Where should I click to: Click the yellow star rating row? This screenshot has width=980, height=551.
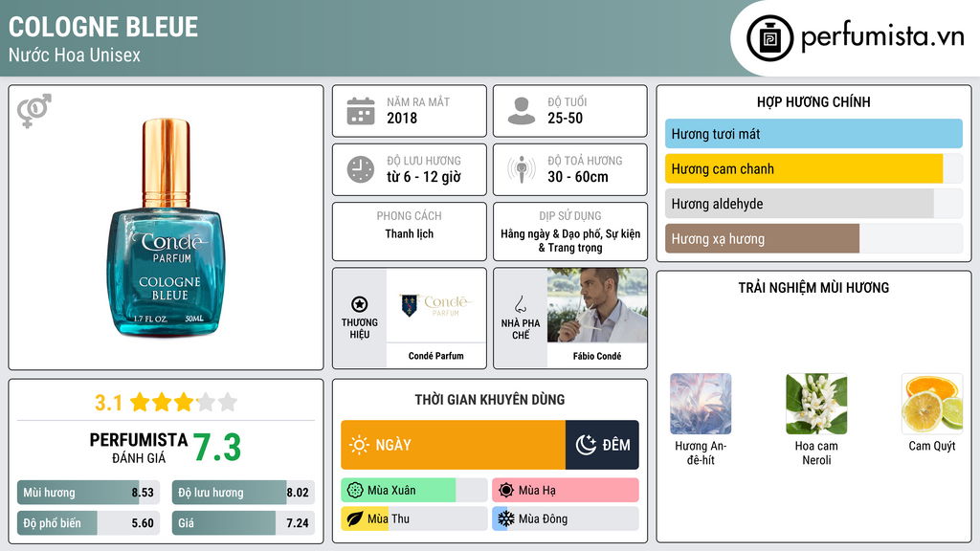point(184,403)
